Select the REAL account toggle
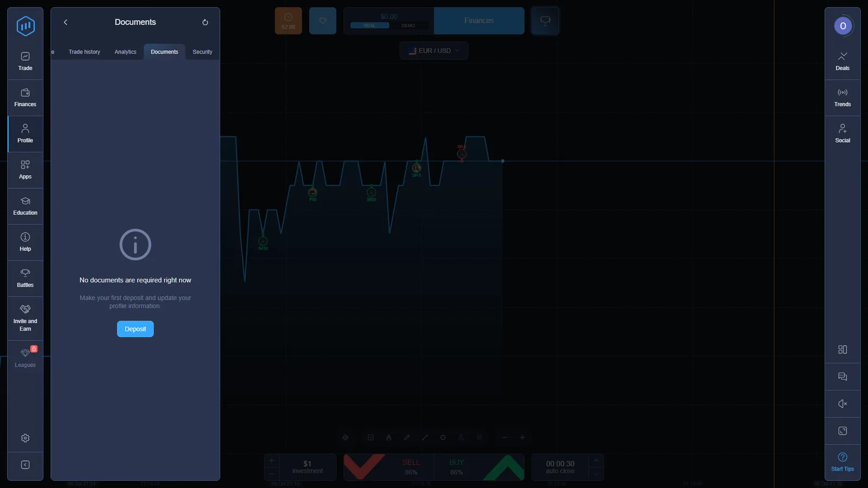Viewport: 868px width, 488px height. click(369, 25)
